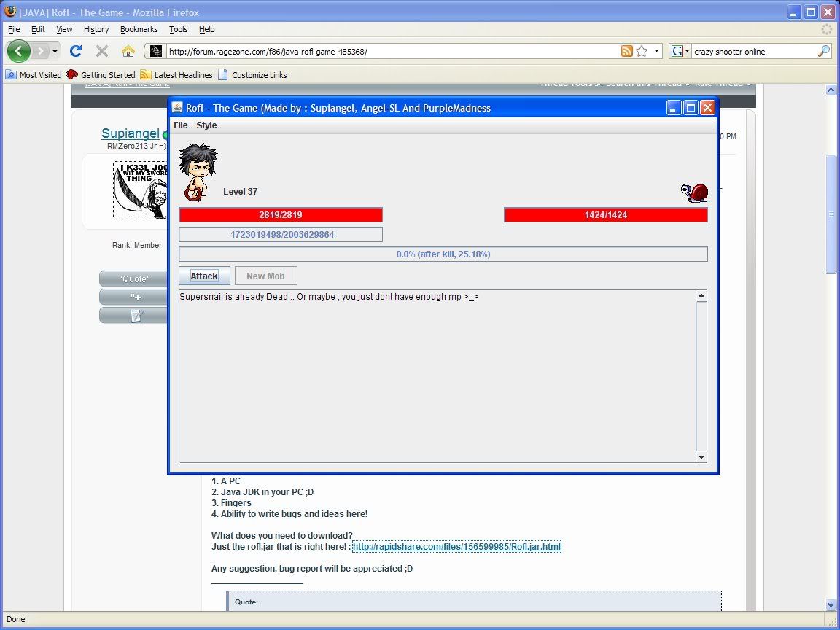Reload the page with the Firefox refresh icon
840x630 pixels.
tap(76, 51)
